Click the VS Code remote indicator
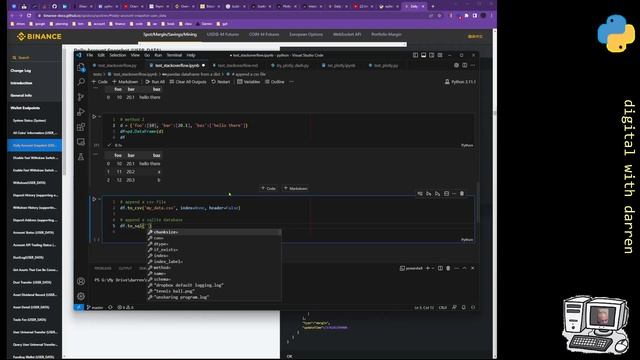The width and height of the screenshot is (640, 360). [79, 307]
